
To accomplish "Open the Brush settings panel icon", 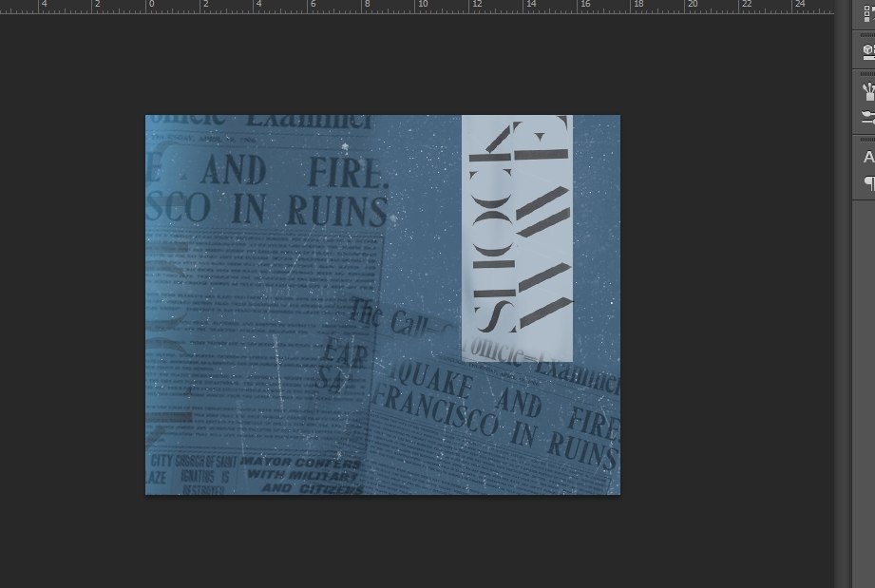I will pos(867,118).
